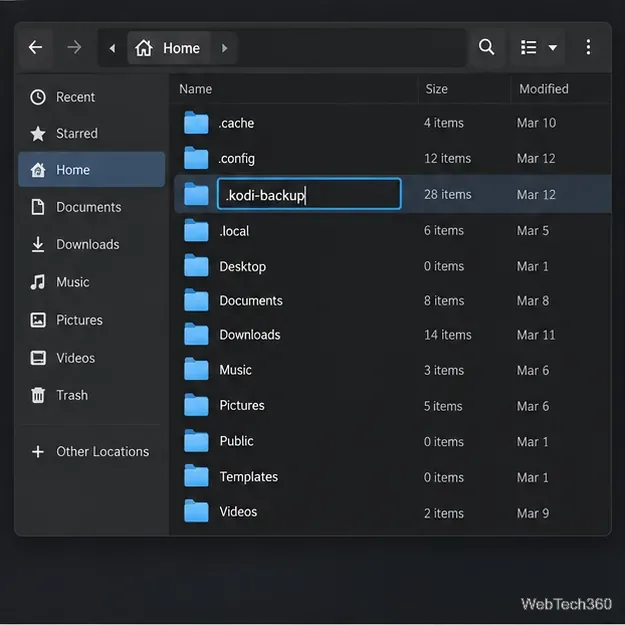Click the "12 items" size cell

tap(447, 159)
